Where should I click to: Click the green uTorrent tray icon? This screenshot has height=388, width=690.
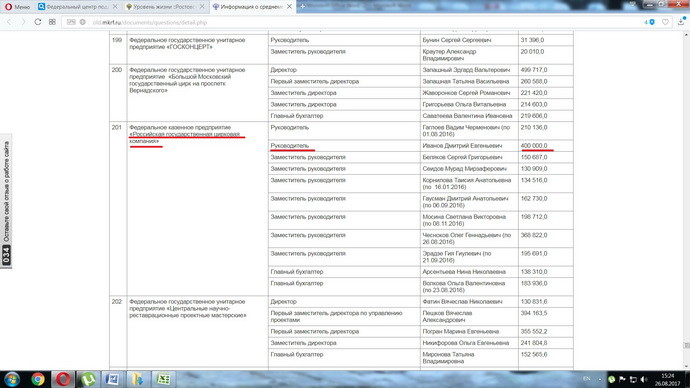point(612,379)
